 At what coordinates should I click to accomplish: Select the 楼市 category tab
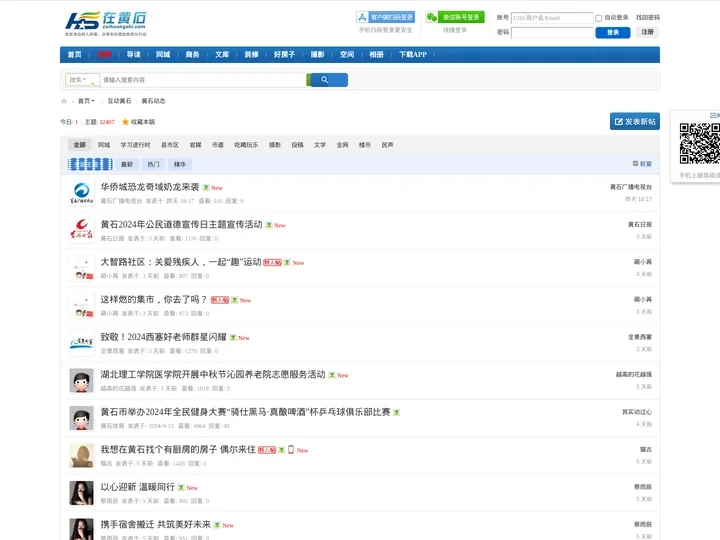coord(365,145)
